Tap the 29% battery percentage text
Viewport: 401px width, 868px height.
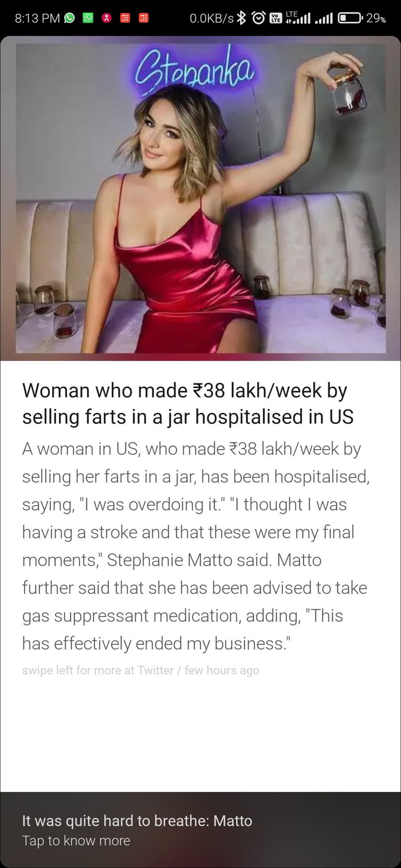[376, 18]
